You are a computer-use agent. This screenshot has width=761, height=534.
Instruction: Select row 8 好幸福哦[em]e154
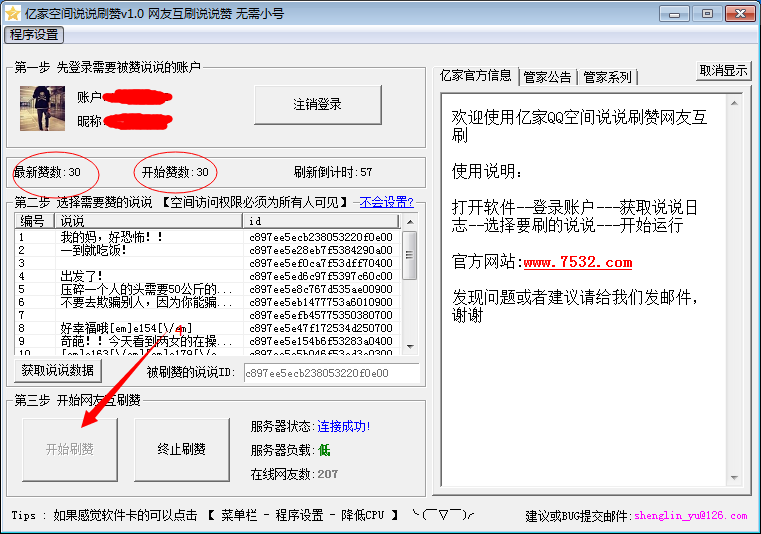209,329
